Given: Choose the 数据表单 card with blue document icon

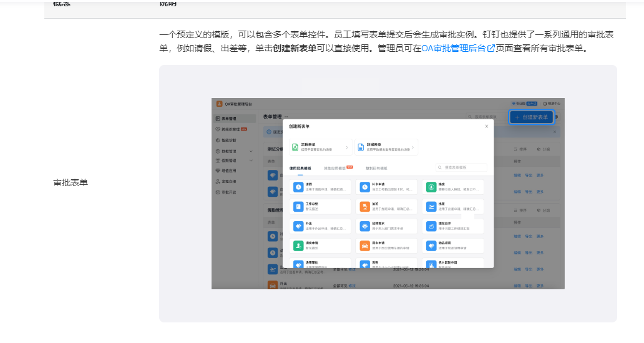Looking at the screenshot, I should pos(386,147).
